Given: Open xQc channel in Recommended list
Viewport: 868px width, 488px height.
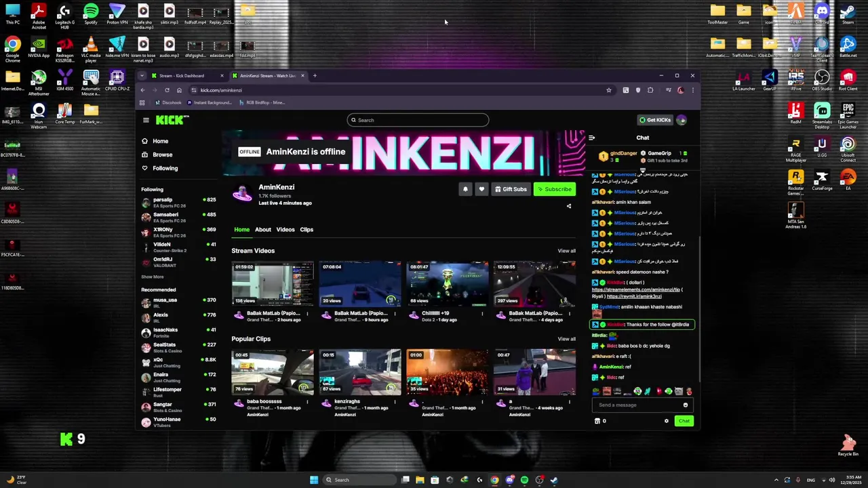Looking at the screenshot, I should 178,362.
